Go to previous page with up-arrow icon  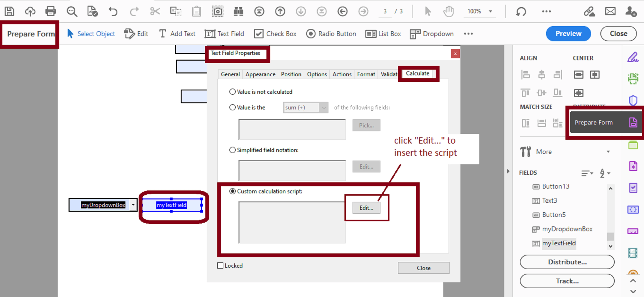[280, 11]
